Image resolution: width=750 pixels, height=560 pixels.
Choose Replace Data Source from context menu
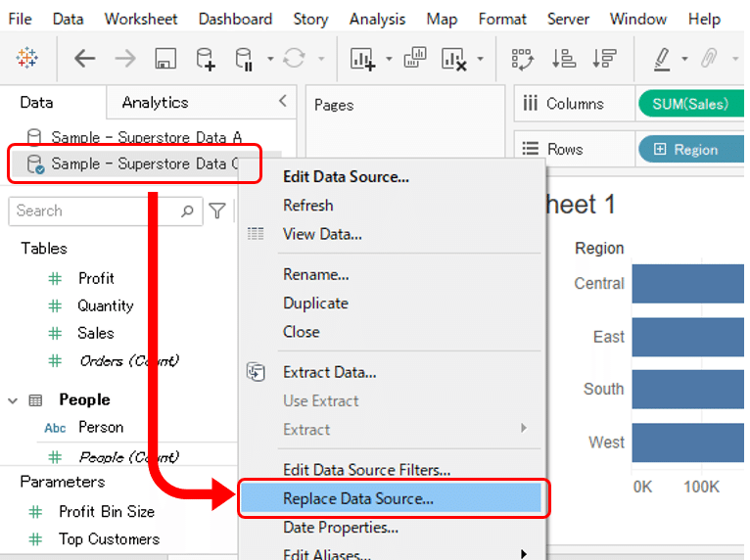point(358,499)
